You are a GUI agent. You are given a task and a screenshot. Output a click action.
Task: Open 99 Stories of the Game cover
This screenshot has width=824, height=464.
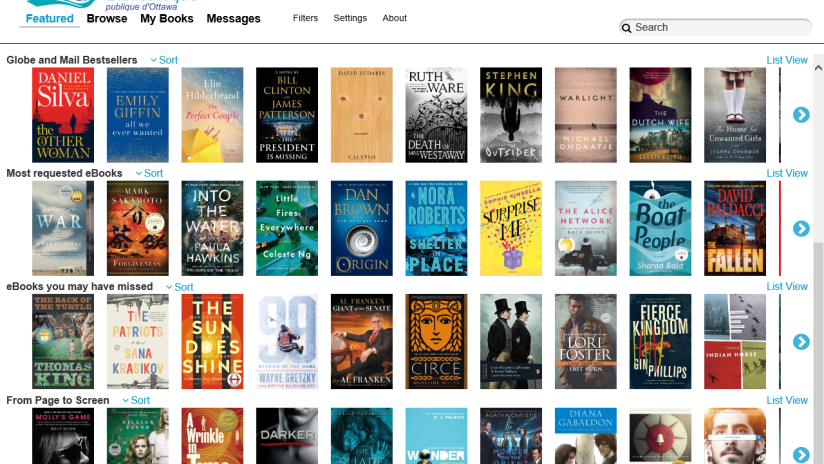[287, 342]
